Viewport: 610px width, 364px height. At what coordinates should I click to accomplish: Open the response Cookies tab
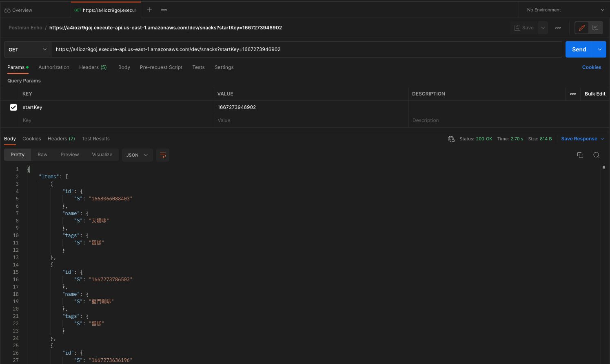point(32,139)
